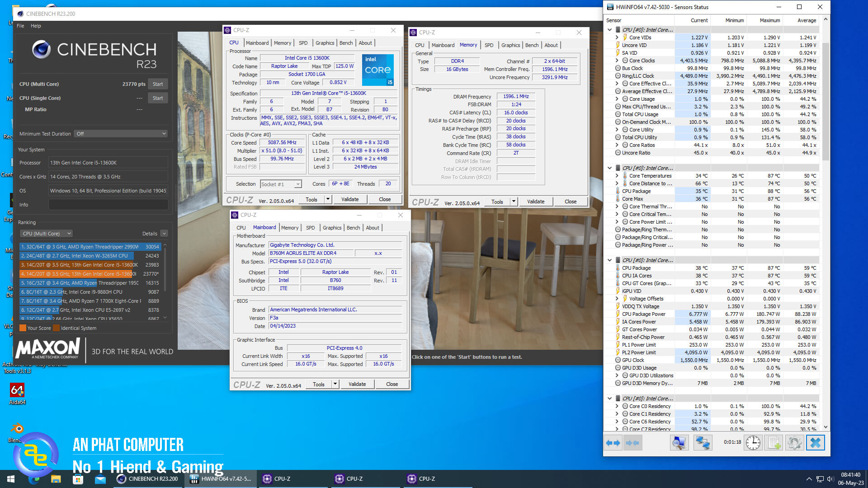
Task: Click Validate in CPU-Z CPU window
Action: click(x=350, y=199)
